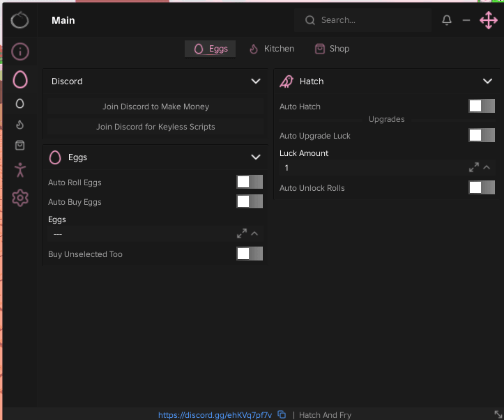Image resolution: width=504 pixels, height=420 pixels.
Task: Open the info section in the sidebar
Action: [20, 52]
